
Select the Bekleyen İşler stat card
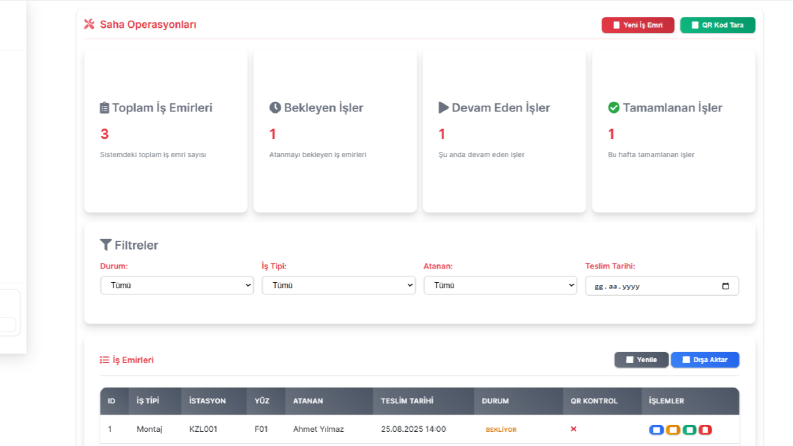[x=335, y=130]
